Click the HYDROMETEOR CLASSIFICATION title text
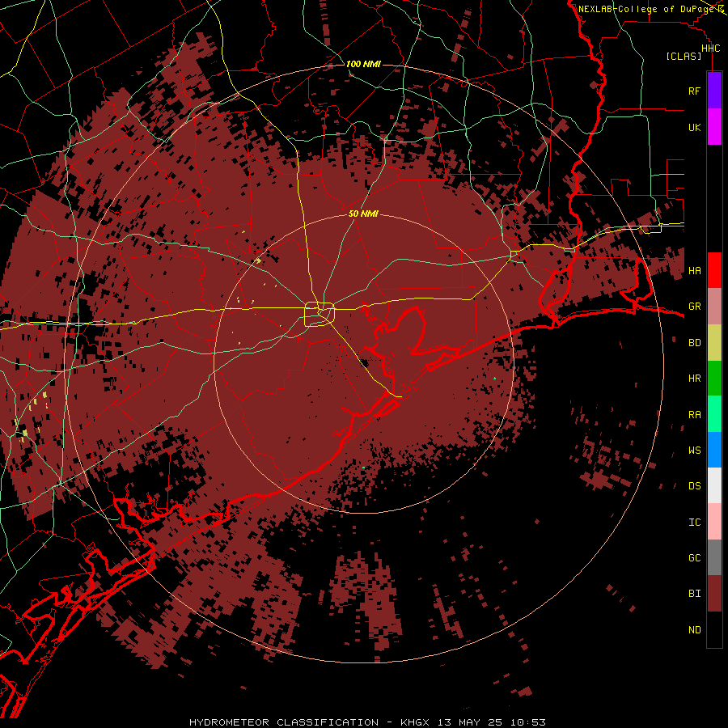Viewport: 728px width, 728px height. (x=284, y=722)
